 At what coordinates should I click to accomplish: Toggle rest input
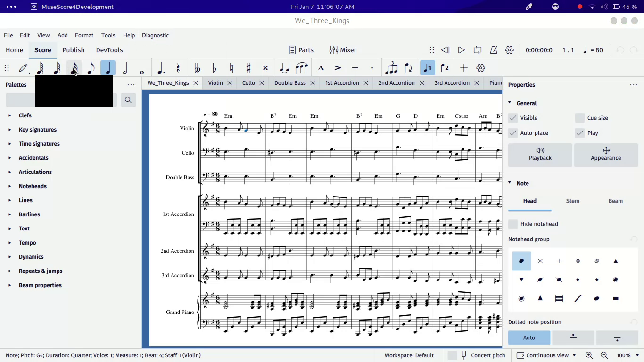pos(178,68)
